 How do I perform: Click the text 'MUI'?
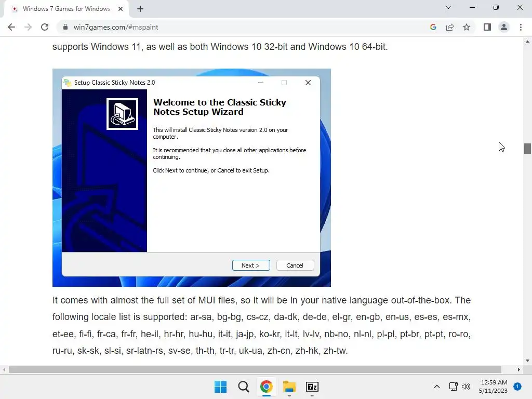click(207, 300)
